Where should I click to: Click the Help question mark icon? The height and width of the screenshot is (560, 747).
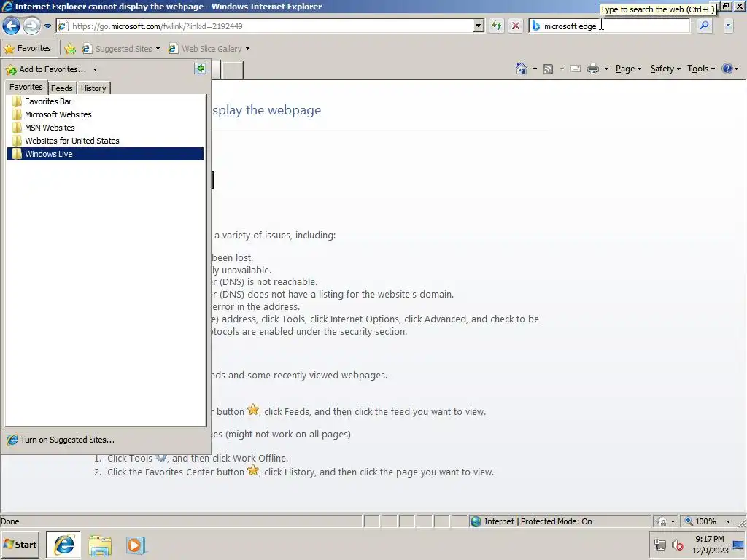(x=727, y=69)
